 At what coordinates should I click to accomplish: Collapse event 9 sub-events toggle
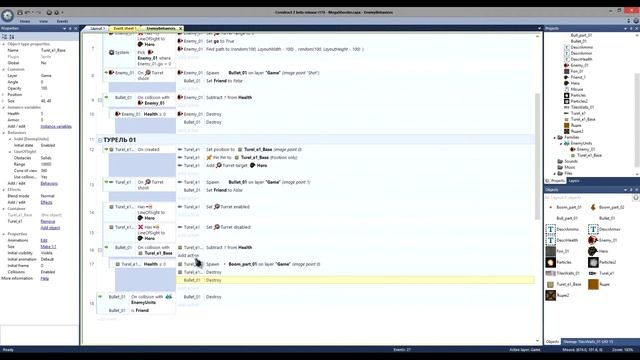coord(100,100)
